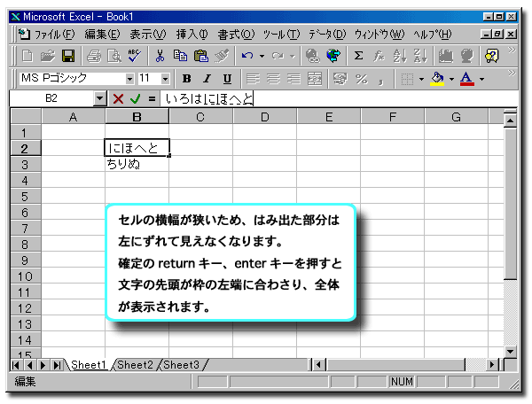Insert hyperlink with globe-link icon
Viewport: 532px width, 404px height.
312,56
